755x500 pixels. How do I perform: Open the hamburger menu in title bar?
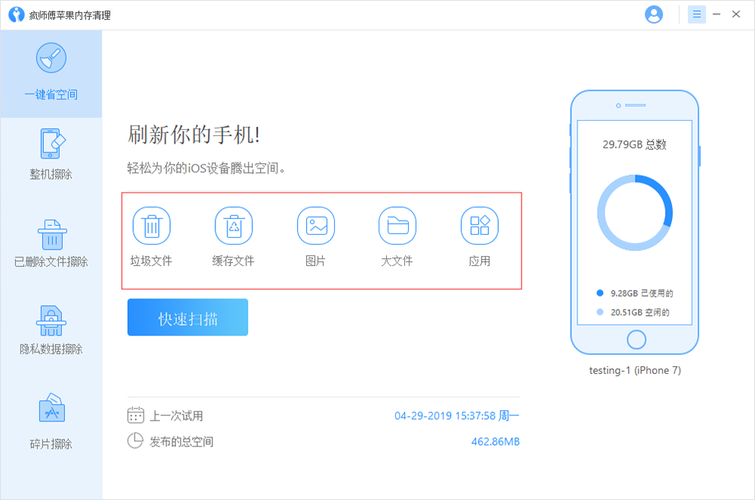tap(697, 14)
